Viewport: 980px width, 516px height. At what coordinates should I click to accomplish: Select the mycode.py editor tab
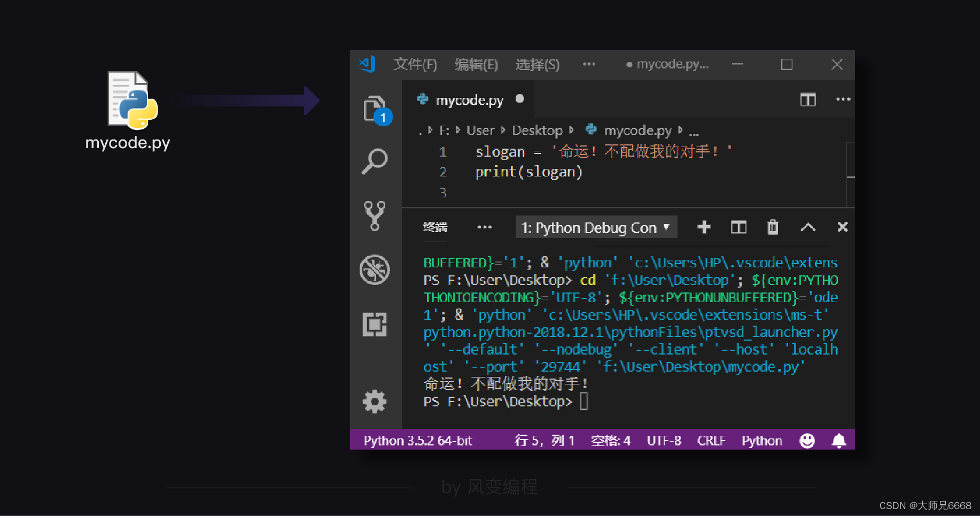coord(468,99)
